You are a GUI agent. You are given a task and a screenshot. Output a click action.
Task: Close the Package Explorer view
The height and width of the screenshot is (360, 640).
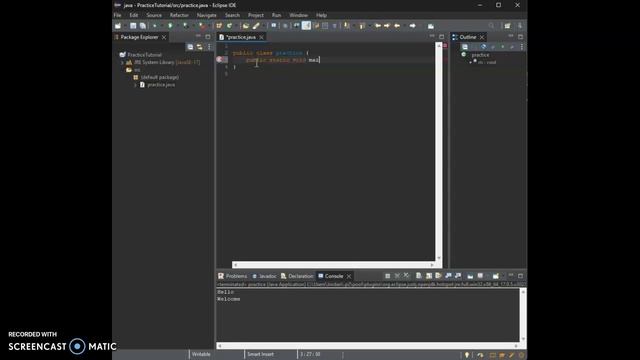click(x=164, y=37)
